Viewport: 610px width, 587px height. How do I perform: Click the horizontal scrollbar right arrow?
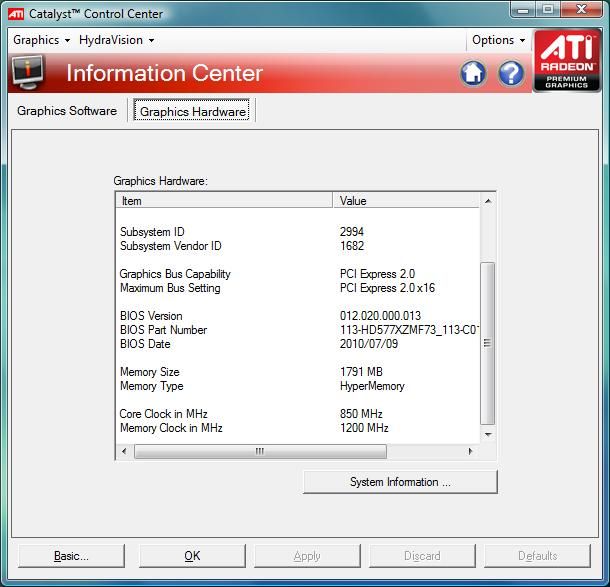[x=470, y=451]
